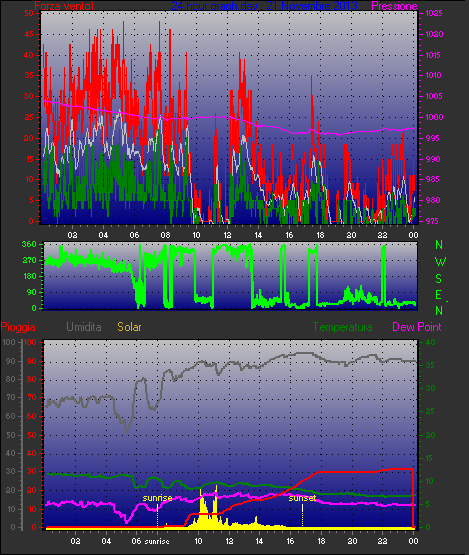
Task: Click the red 90 on rain axis
Action: point(32,361)
